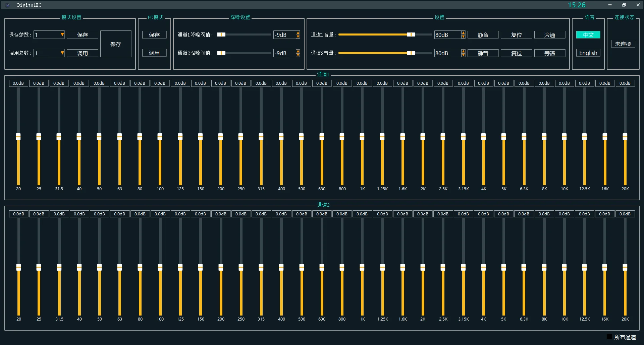644x345 pixels.
Task: Click the 未连接 connection status button
Action: [623, 44]
